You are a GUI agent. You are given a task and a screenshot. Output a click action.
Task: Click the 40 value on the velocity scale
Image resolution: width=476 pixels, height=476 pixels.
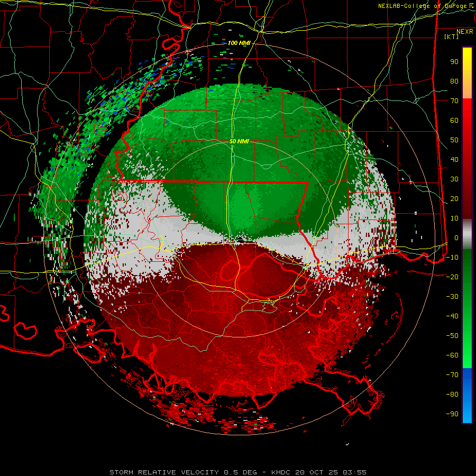454,160
